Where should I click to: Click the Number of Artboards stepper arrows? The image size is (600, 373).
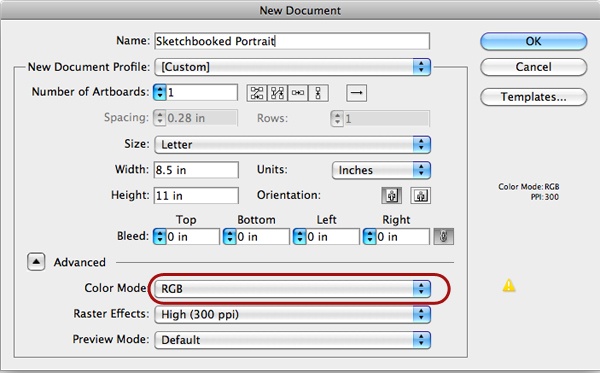[x=159, y=93]
